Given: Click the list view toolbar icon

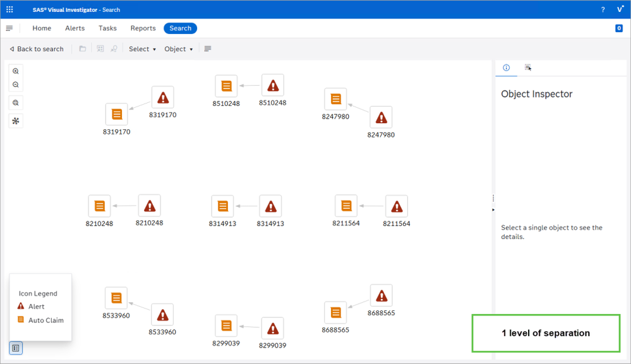Looking at the screenshot, I should pos(208,49).
